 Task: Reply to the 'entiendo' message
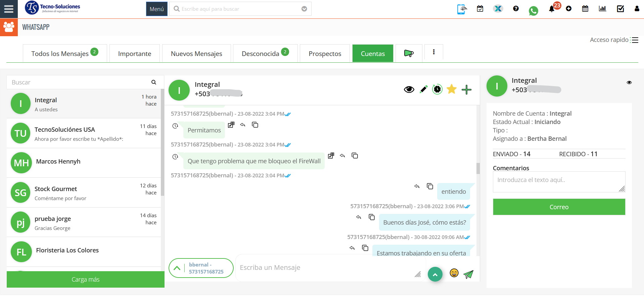pos(417,186)
